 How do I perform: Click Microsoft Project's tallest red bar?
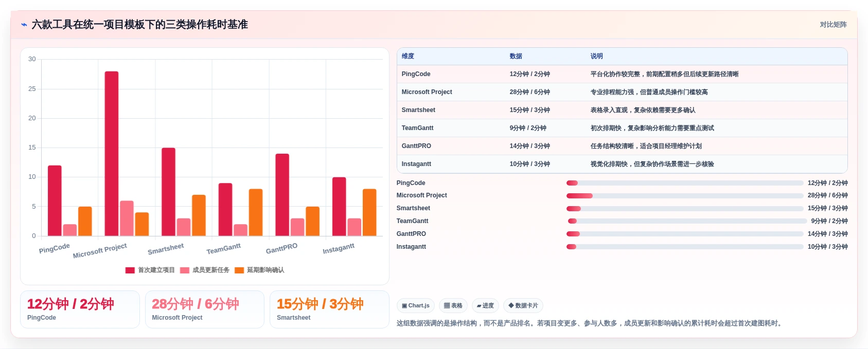(112, 154)
